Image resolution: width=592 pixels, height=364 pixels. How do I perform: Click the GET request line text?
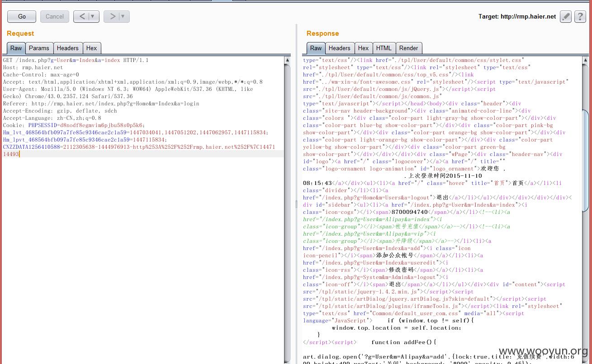click(76, 60)
